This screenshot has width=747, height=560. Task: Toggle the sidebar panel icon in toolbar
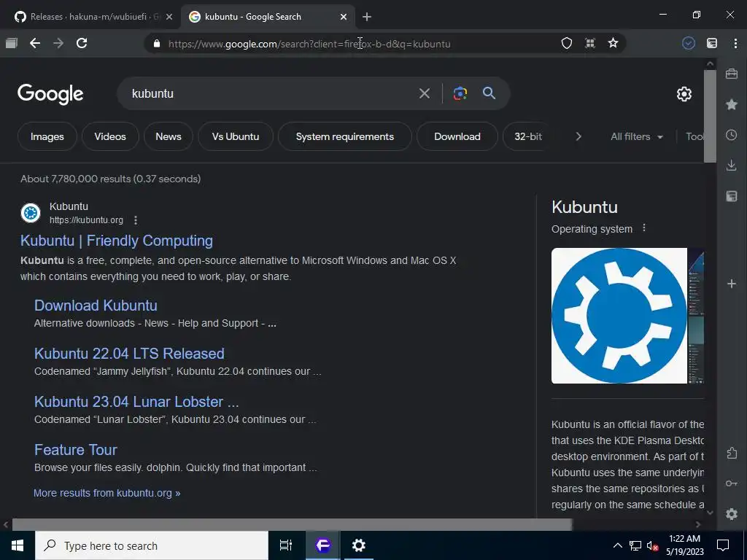pos(712,43)
